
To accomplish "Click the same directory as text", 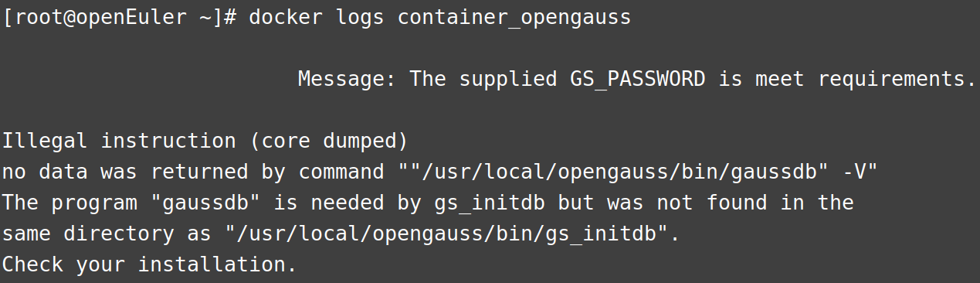I will [107, 234].
